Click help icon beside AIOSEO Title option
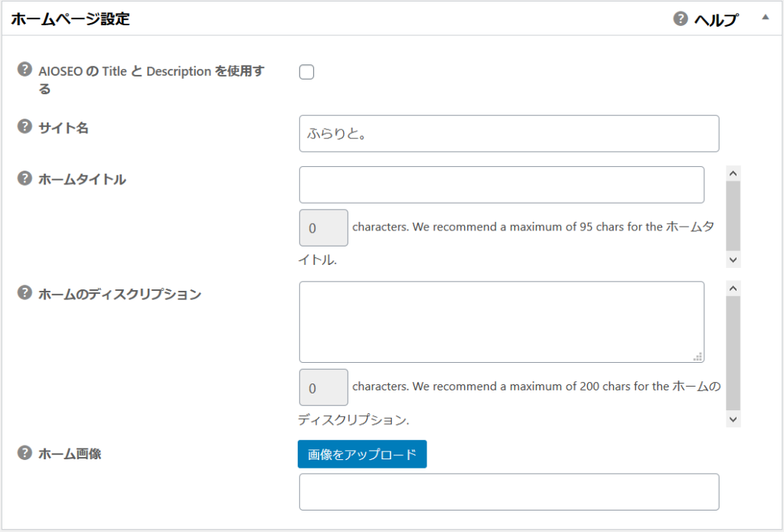784x532 pixels. click(x=24, y=70)
